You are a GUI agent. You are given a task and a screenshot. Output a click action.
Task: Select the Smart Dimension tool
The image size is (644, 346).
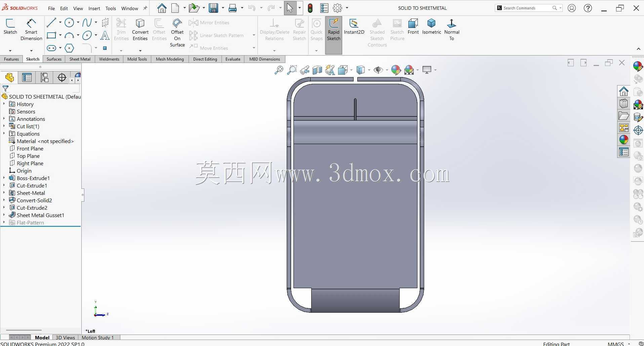click(31, 30)
